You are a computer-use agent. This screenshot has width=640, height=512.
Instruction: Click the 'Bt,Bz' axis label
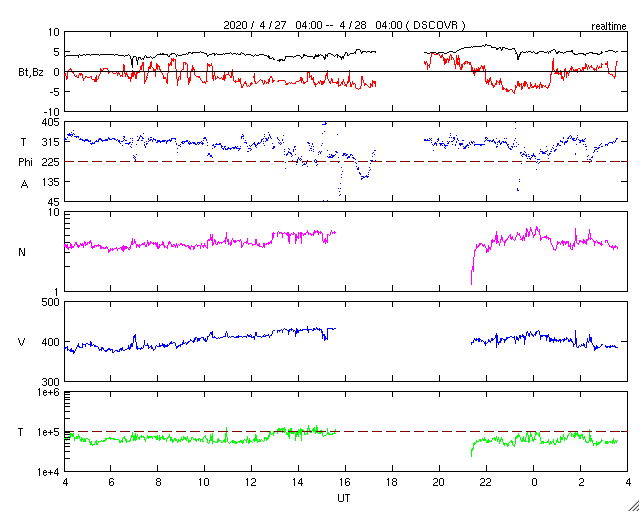31,73
